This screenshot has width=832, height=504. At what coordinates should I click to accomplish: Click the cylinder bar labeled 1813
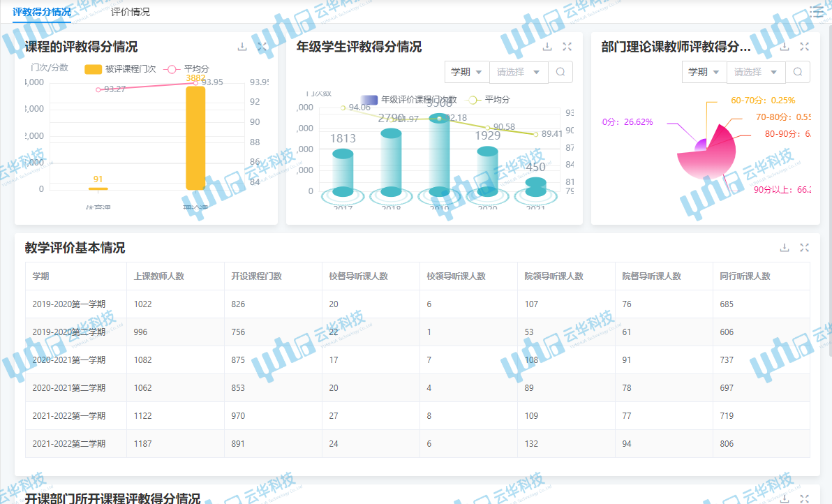click(x=343, y=172)
